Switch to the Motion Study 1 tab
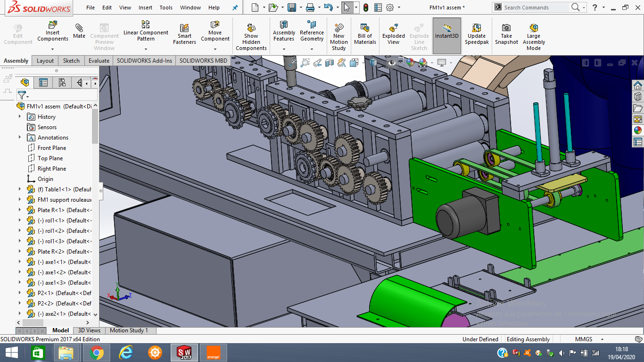The width and height of the screenshot is (644, 362). pyautogui.click(x=129, y=330)
